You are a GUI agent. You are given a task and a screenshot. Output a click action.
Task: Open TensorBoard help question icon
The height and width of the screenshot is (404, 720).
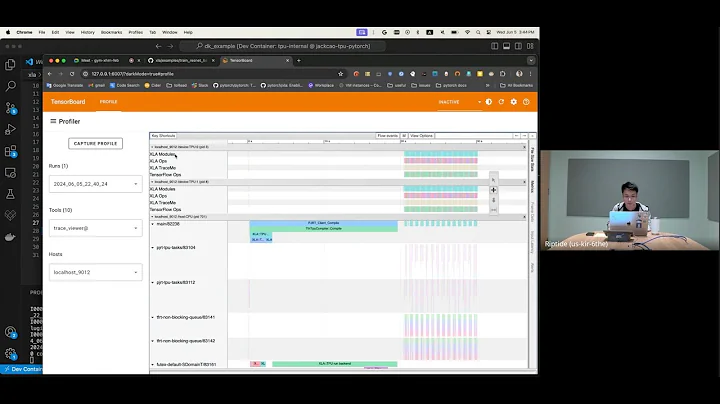pos(526,102)
